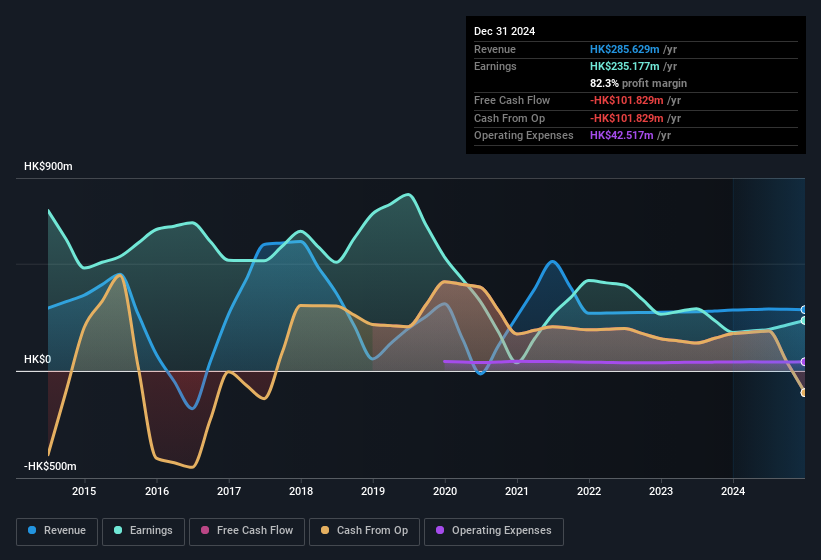Screen dimensions: 821x560
Task: Click the 2020 x-axis label
Action: tap(445, 491)
